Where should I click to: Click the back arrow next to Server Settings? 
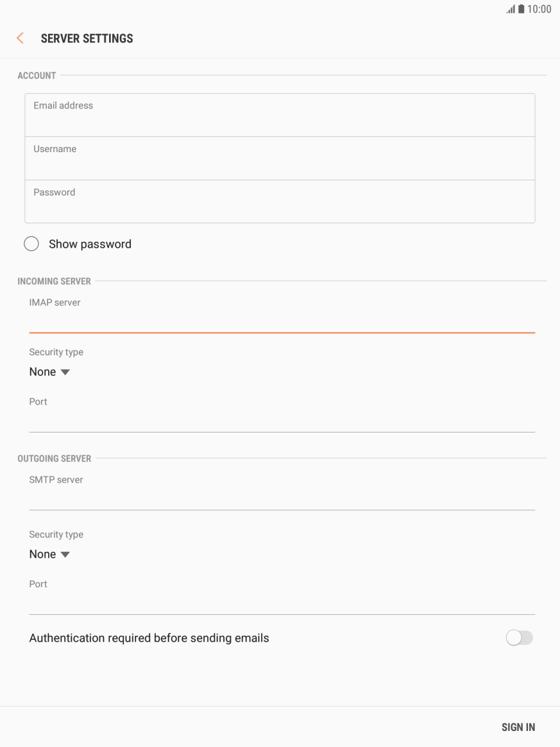pos(19,38)
